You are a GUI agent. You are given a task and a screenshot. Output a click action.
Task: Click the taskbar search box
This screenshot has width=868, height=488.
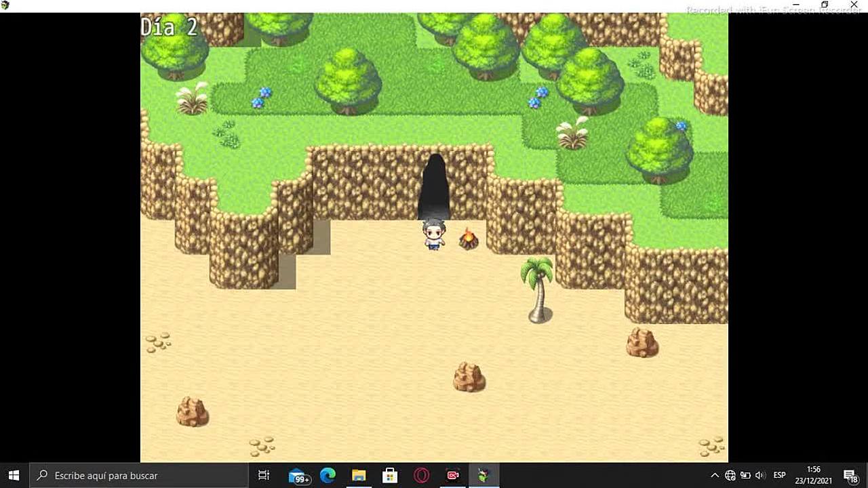(139, 475)
